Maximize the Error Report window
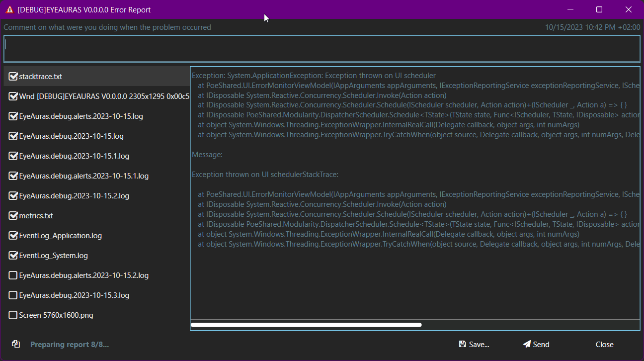Image resolution: width=644 pixels, height=361 pixels. pos(599,9)
